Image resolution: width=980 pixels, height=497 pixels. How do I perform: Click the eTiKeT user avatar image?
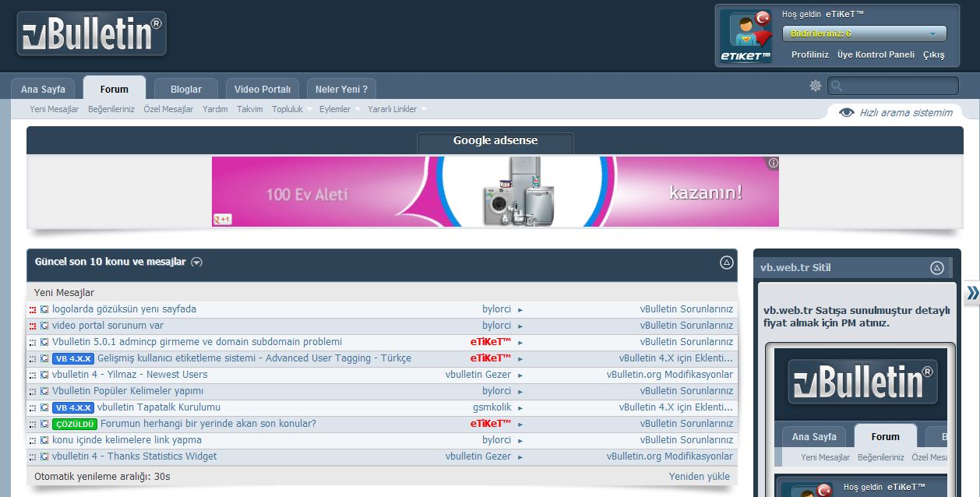(x=745, y=37)
